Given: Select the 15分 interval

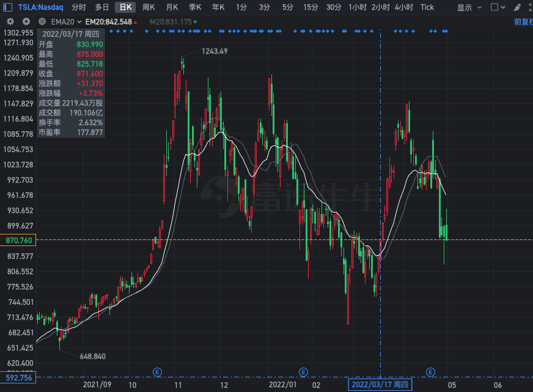Looking at the screenshot, I should [311, 7].
